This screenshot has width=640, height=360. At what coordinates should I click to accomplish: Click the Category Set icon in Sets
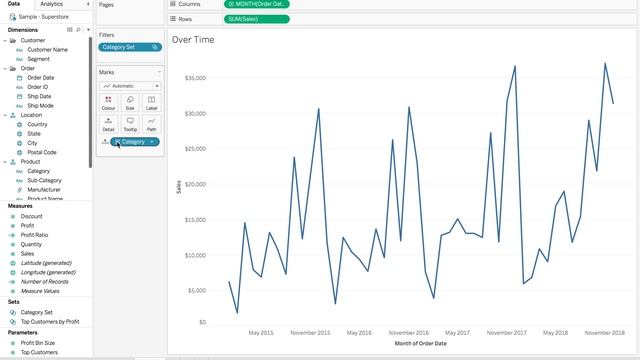point(13,313)
